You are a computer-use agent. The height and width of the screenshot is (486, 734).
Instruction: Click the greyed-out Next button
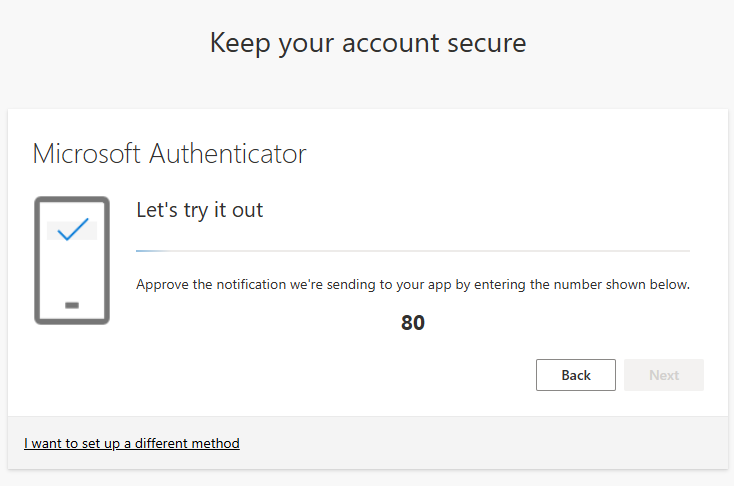664,375
